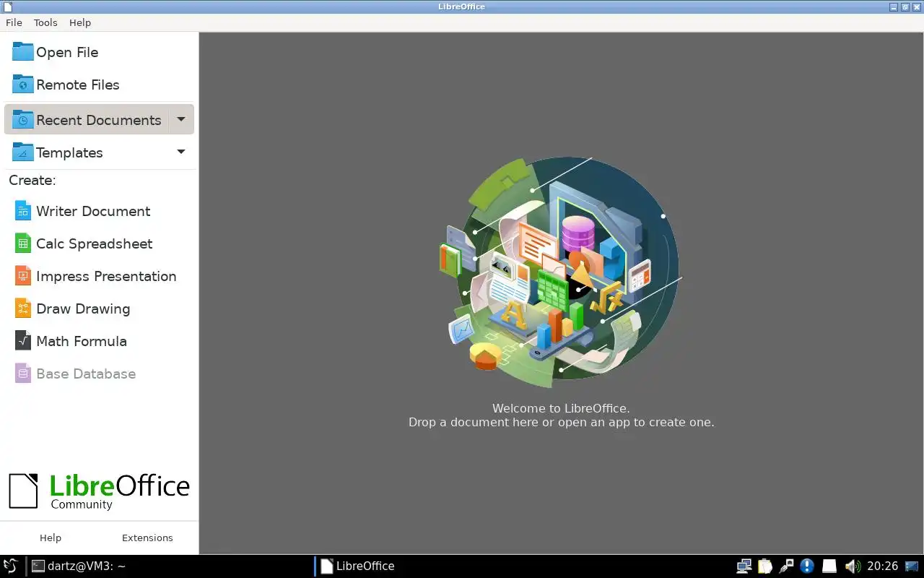Click the Writer Document label

point(93,211)
